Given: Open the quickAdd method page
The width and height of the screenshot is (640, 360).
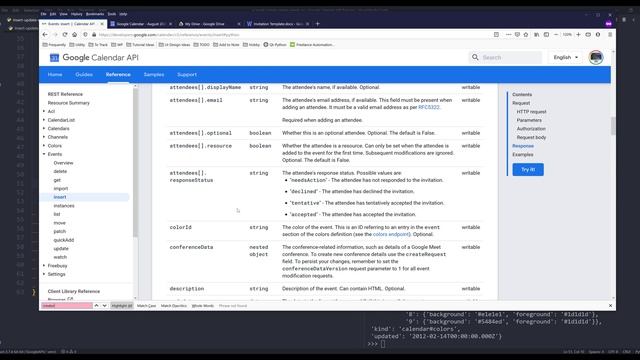Looking at the screenshot, I should click(64, 240).
